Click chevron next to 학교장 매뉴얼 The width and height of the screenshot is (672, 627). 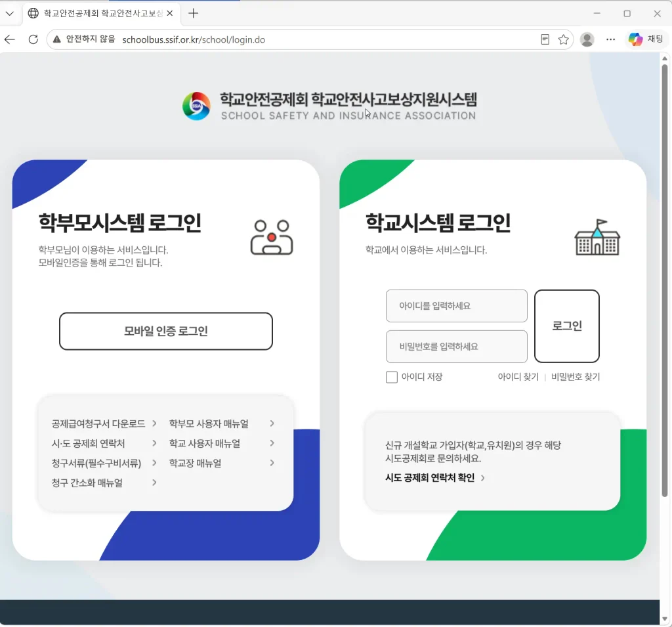tap(272, 463)
